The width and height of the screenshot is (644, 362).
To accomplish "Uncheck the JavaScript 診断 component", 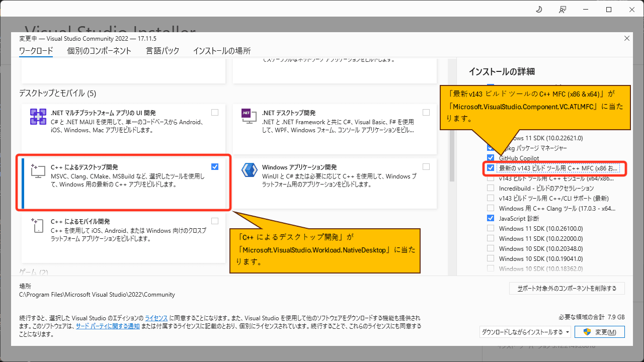I will tap(491, 218).
